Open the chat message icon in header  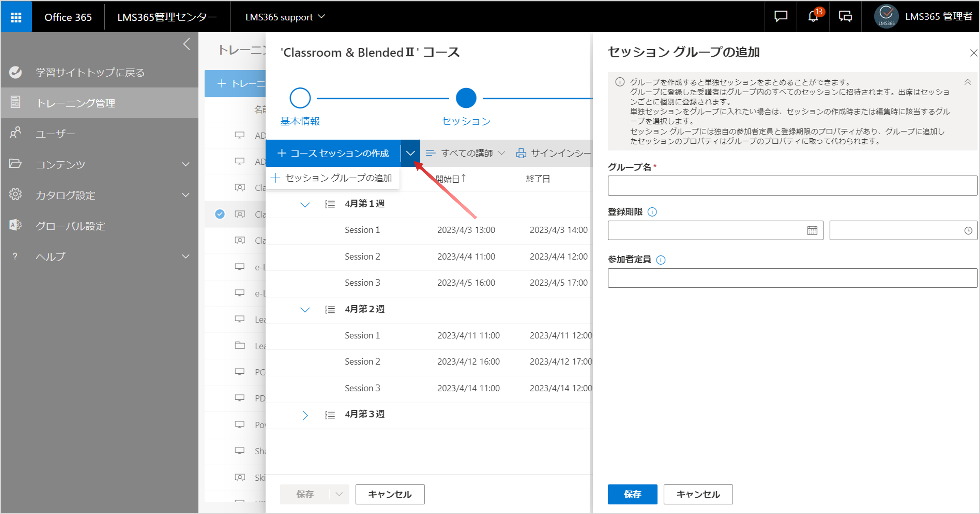[x=781, y=16]
